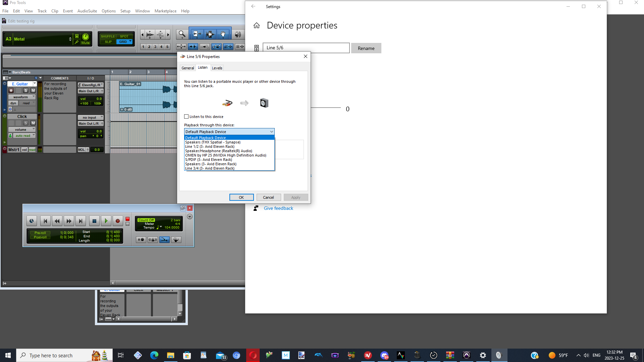Toggle the Metronome click button
644x362 pixels.
[153, 240]
